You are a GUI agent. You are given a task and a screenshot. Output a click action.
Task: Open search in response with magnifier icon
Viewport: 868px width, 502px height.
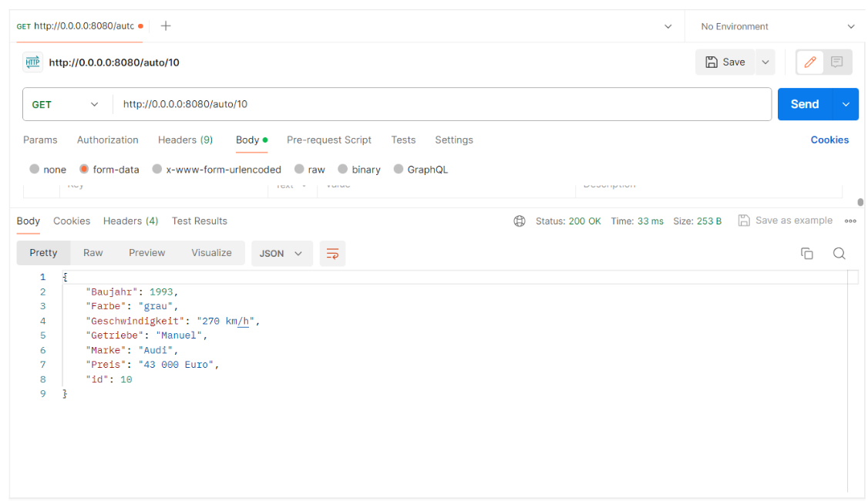pyautogui.click(x=839, y=254)
